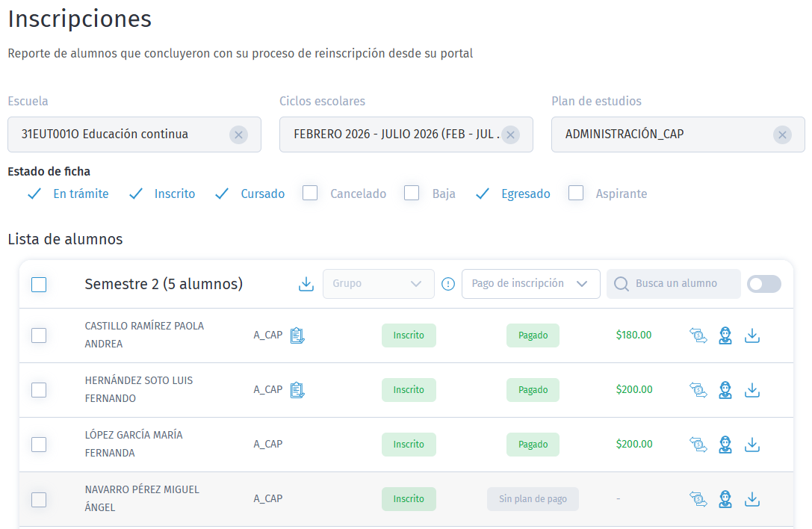This screenshot has width=812, height=529.
Task: Check the Cancelado status filter
Action: [x=310, y=193]
